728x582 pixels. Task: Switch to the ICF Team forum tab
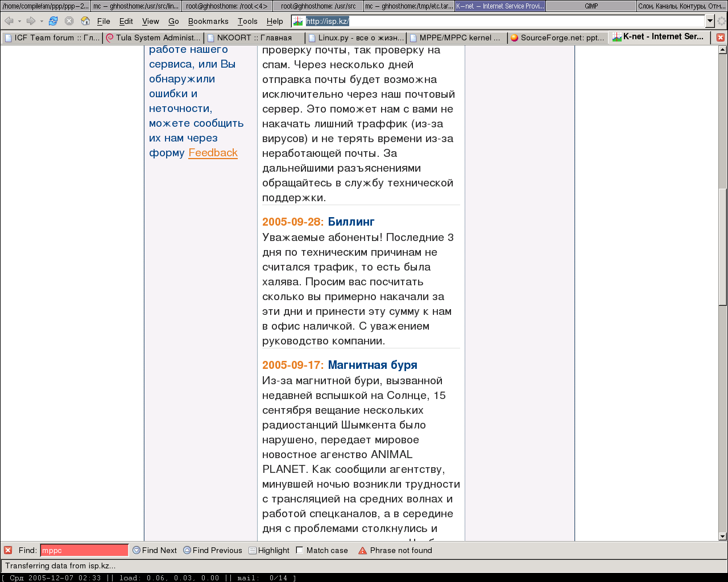point(52,38)
